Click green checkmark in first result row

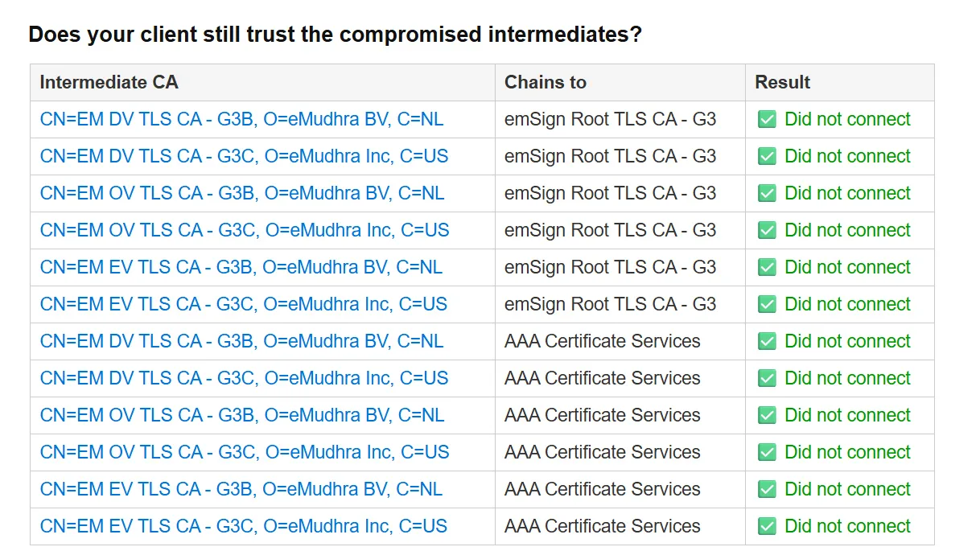coord(767,120)
